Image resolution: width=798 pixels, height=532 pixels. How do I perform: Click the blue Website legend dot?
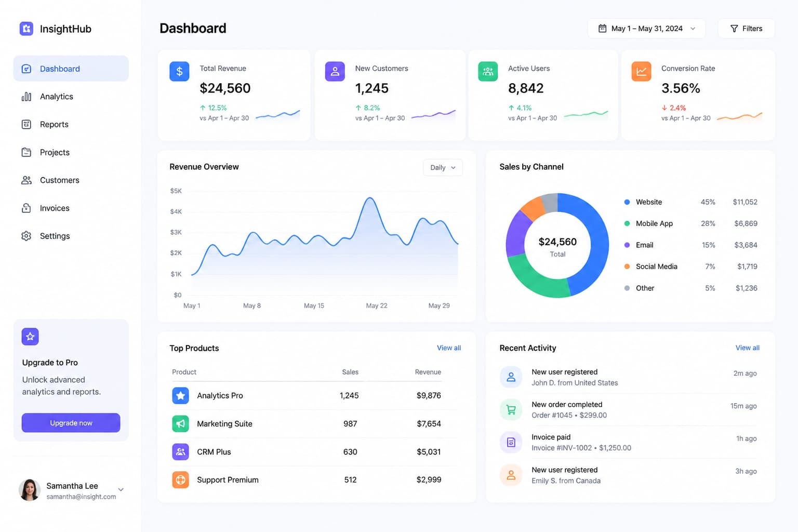627,202
